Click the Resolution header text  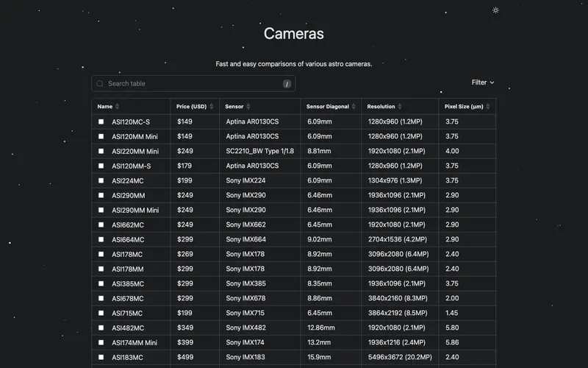point(381,106)
